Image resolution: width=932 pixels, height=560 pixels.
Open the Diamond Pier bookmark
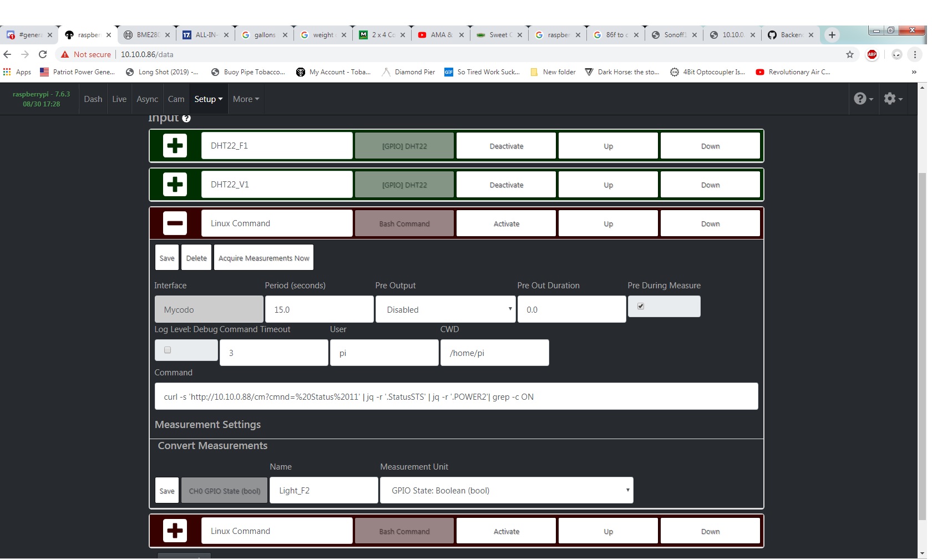(408, 72)
